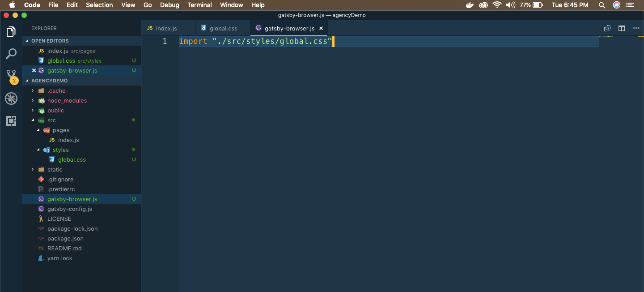This screenshot has height=292, width=644.
Task: Click the Creative Cloud menu bar icon
Action: point(483,5)
